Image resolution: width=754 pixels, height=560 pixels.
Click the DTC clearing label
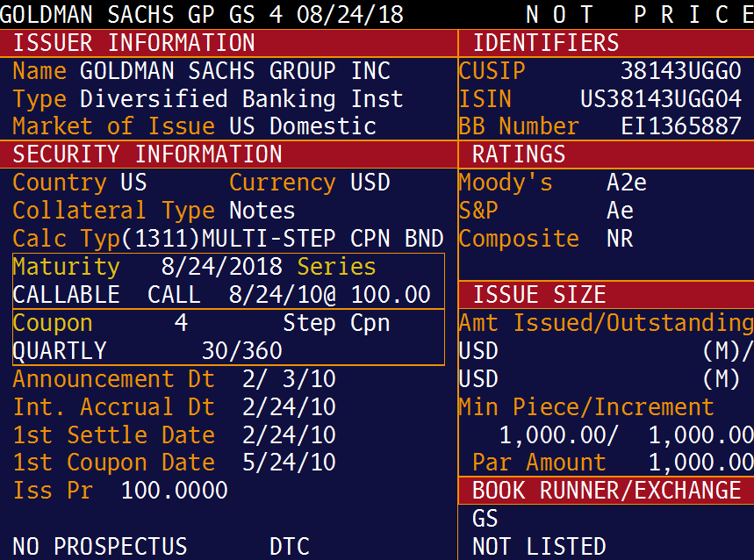290,547
